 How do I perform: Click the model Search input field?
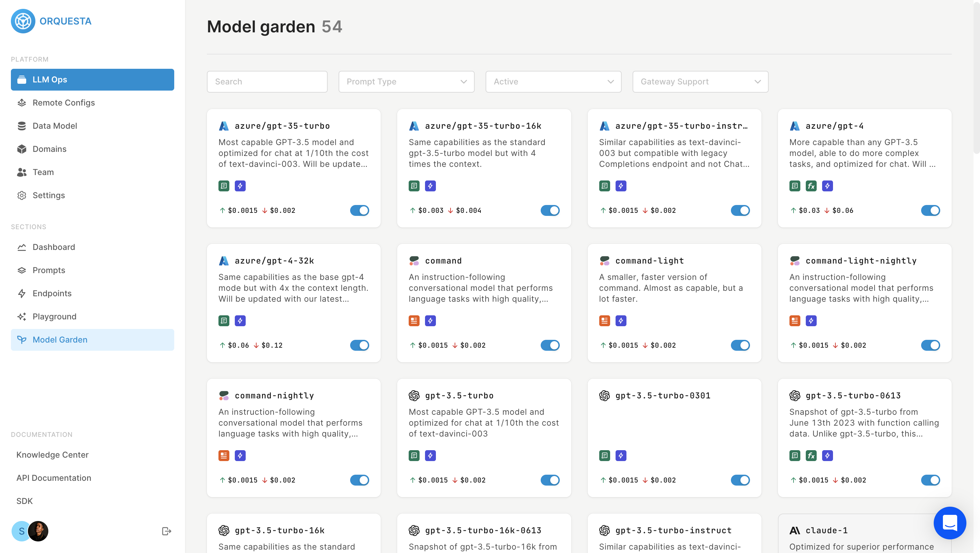(267, 81)
